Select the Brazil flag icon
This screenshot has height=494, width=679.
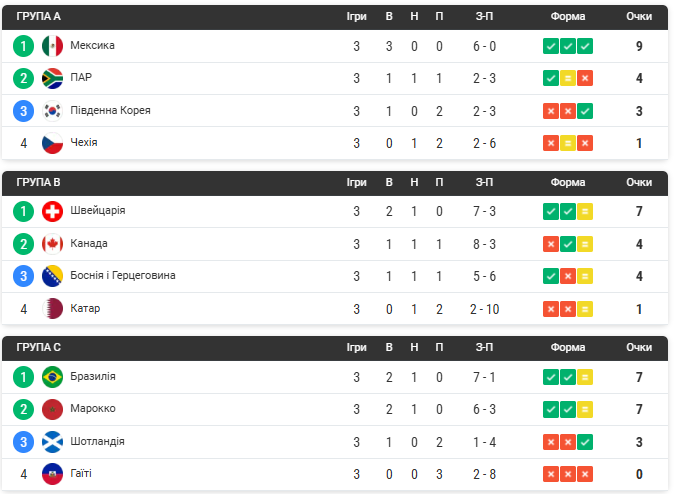pos(52,377)
